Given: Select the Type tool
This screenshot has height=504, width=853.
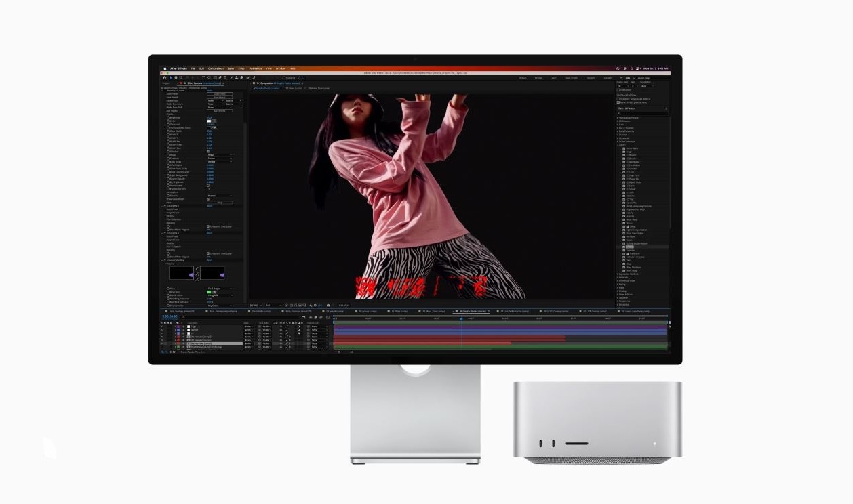Looking at the screenshot, I should click(x=225, y=78).
